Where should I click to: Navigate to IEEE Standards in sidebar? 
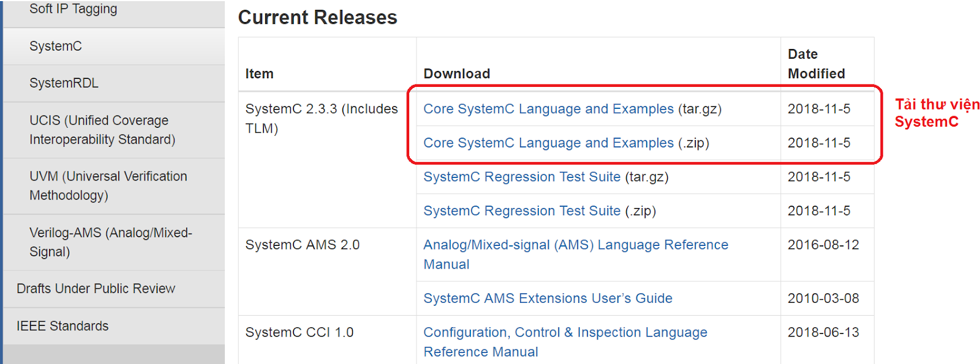tap(62, 326)
